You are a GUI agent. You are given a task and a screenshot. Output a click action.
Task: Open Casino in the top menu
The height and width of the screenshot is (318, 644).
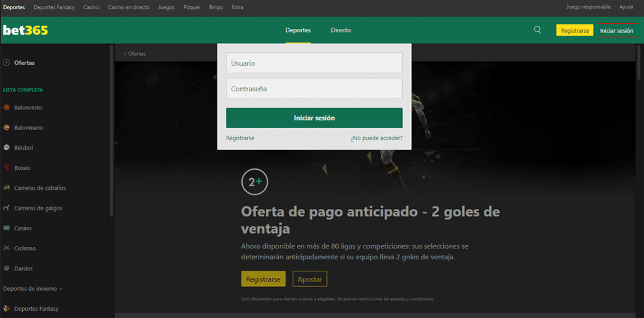[91, 7]
